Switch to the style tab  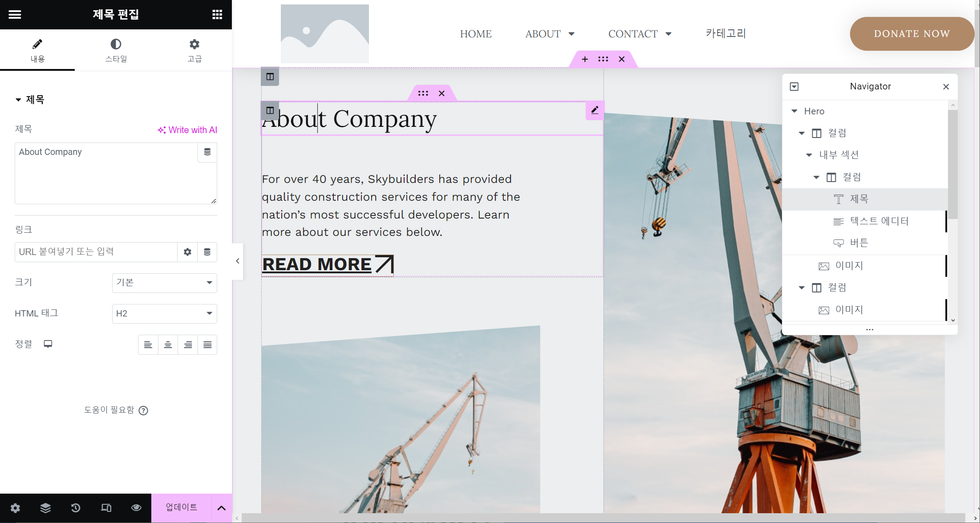pos(116,50)
